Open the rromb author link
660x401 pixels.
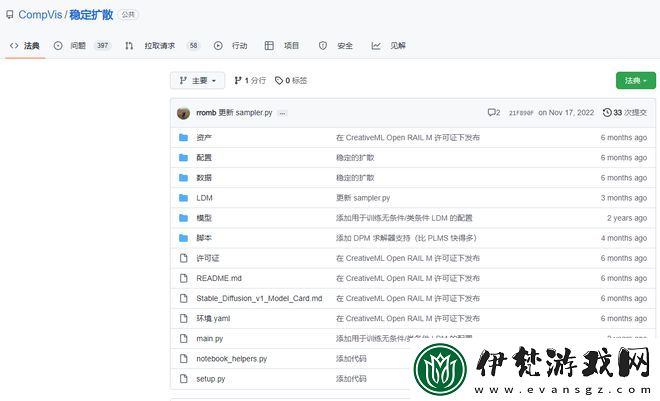[206, 113]
